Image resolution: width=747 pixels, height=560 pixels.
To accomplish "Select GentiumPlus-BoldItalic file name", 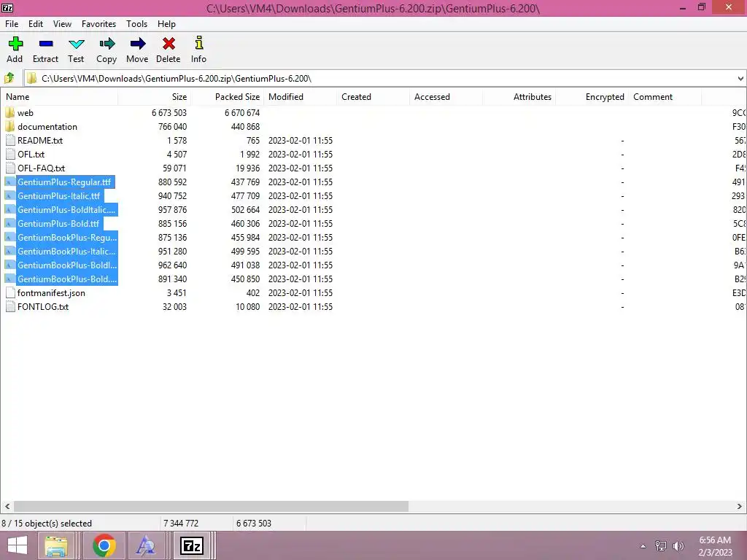I will click(66, 209).
